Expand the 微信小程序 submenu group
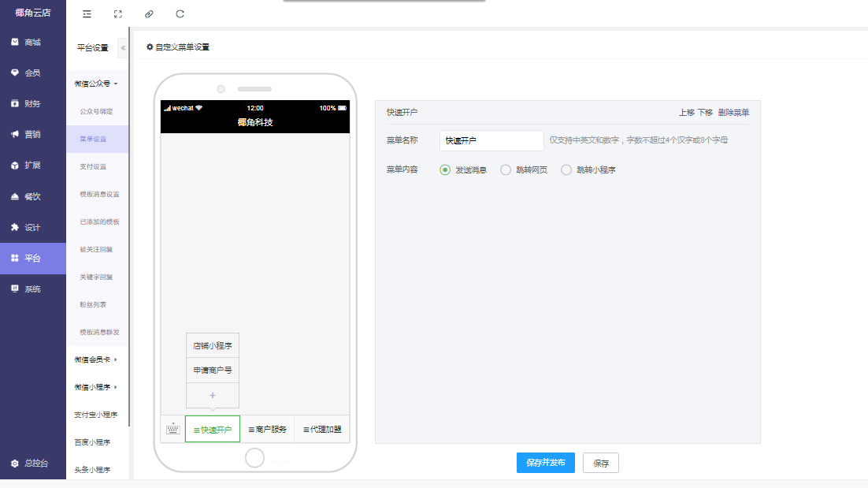 tap(96, 387)
